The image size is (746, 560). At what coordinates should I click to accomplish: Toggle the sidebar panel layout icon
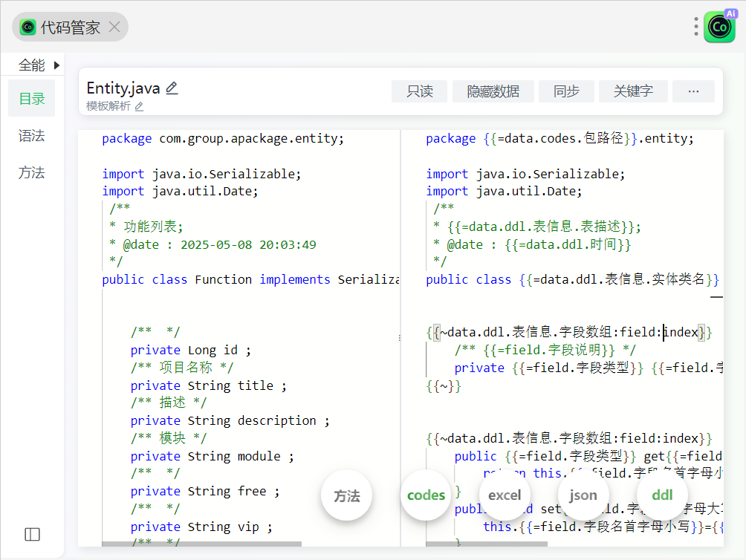(33, 534)
